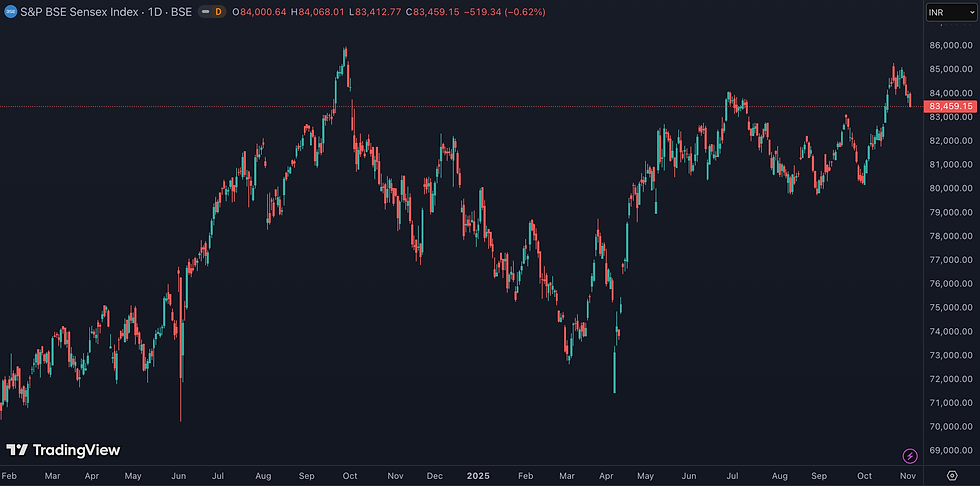980x486 pixels.
Task: Click the 72,000.00 price scale label
Action: (x=951, y=379)
